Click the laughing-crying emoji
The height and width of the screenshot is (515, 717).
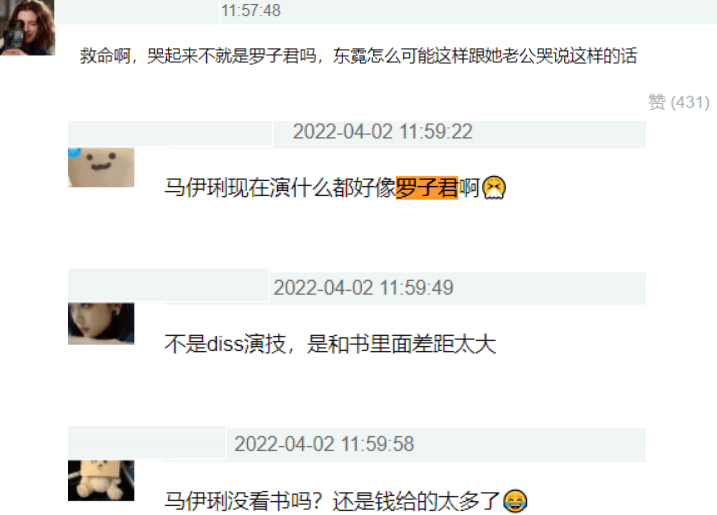[515, 501]
